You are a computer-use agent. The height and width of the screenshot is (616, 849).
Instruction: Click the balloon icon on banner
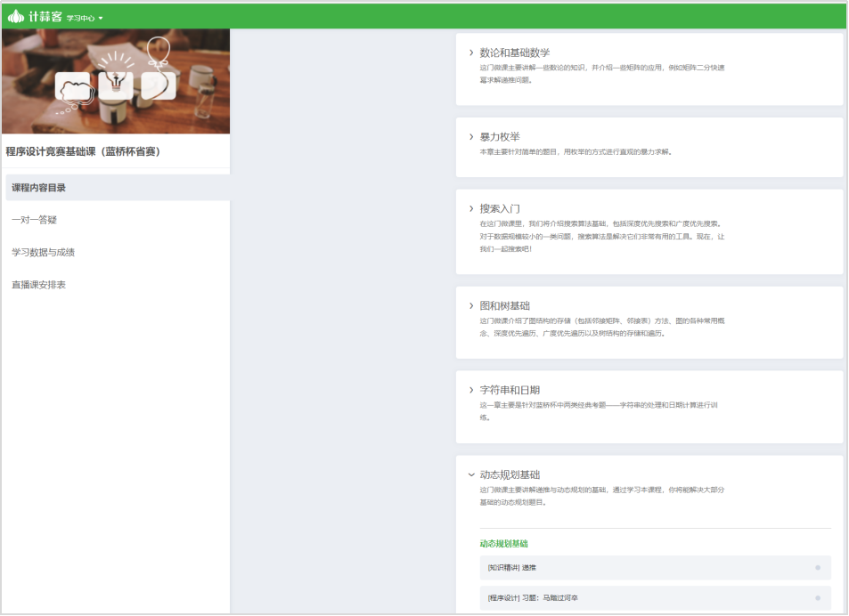coord(158,84)
